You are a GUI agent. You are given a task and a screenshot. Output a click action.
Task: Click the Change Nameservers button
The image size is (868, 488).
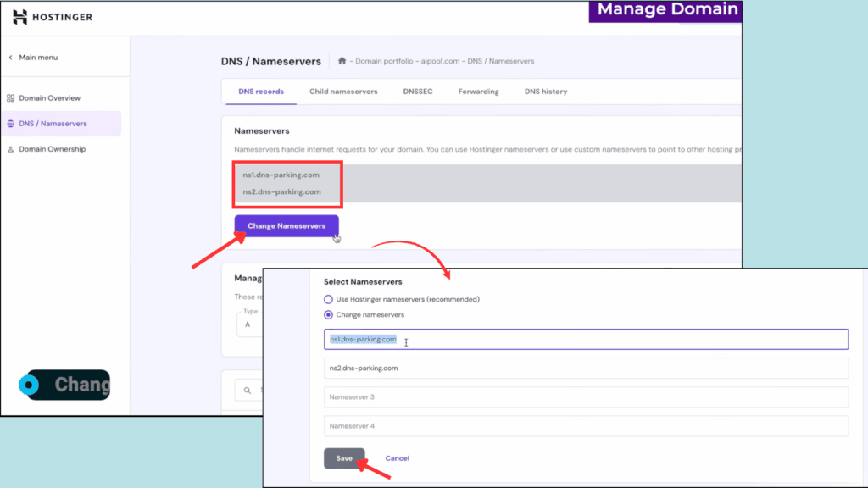point(287,226)
